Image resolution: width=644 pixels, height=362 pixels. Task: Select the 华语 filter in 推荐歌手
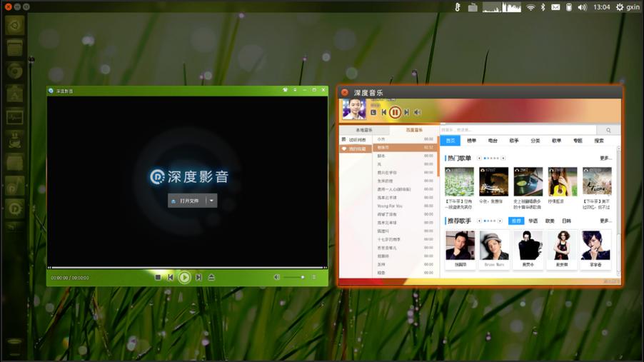533,221
